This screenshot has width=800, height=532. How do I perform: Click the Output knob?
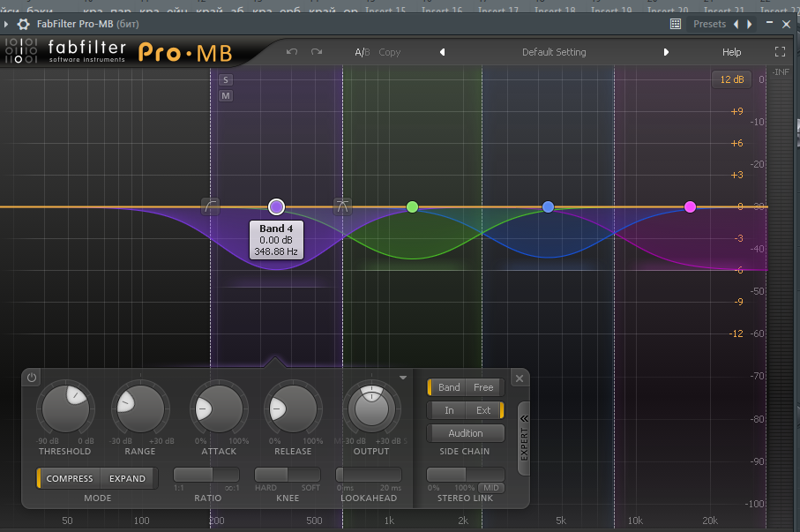pos(371,408)
